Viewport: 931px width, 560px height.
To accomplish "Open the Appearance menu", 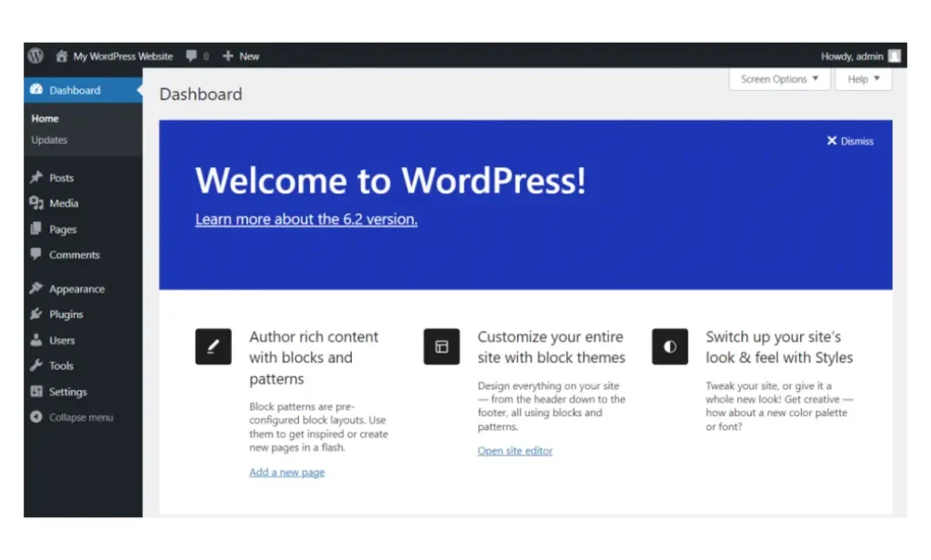I will 76,288.
